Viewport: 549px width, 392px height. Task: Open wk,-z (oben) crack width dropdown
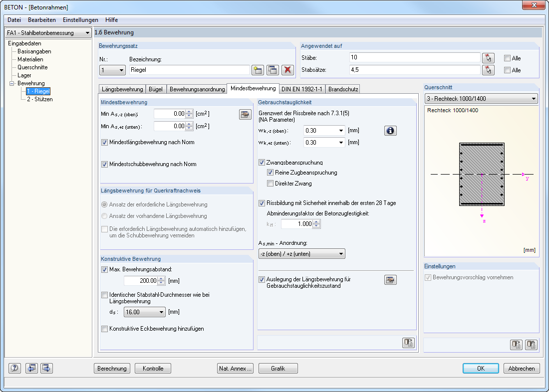click(x=324, y=131)
